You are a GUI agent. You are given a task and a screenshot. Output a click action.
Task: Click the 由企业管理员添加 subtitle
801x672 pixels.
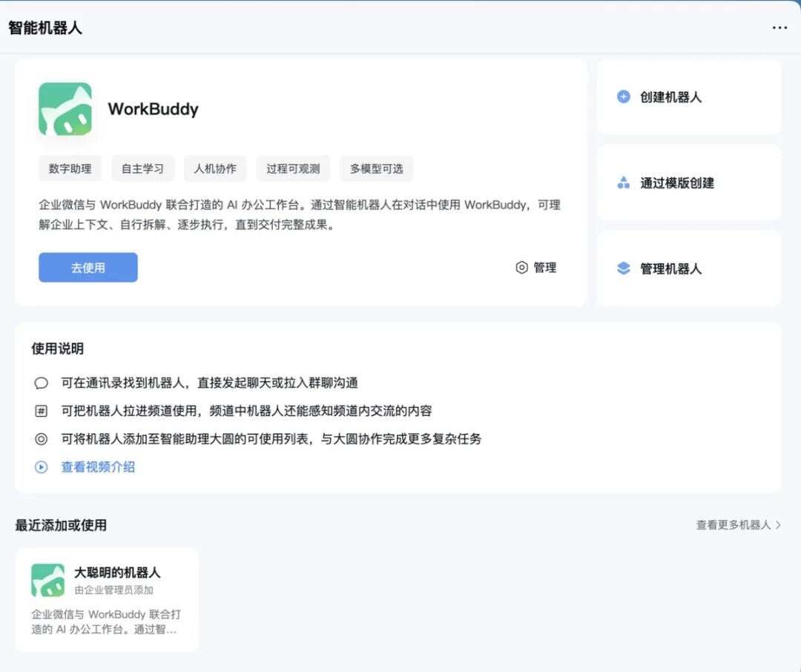114,590
